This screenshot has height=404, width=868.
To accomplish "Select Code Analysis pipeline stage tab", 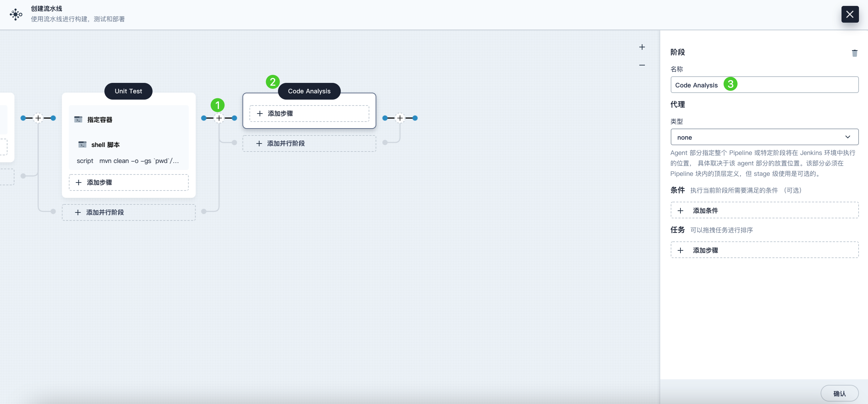I will click(x=309, y=91).
